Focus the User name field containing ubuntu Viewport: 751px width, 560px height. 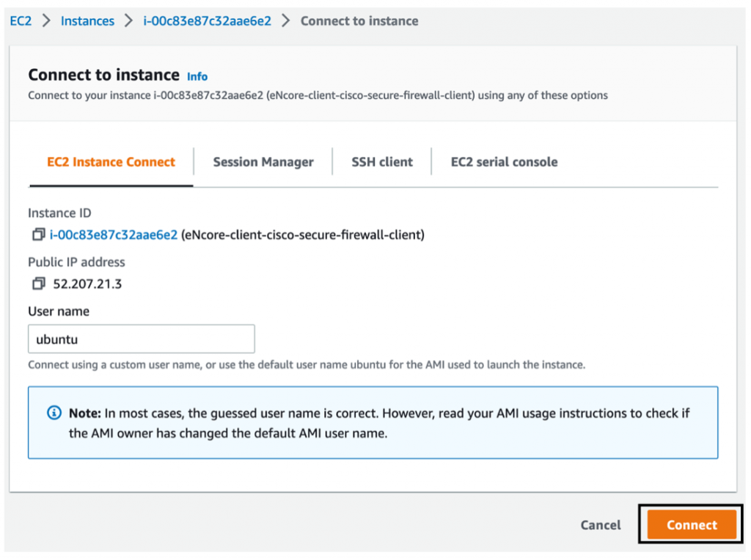[142, 339]
